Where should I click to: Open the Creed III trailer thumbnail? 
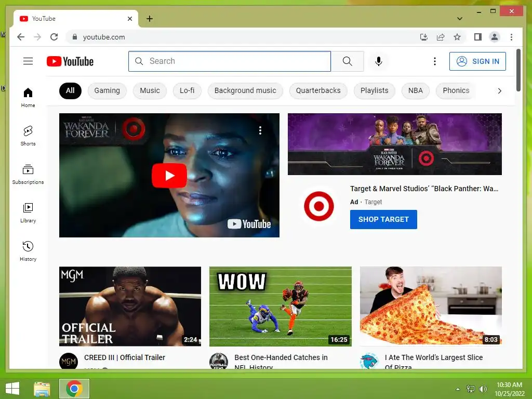coord(130,307)
